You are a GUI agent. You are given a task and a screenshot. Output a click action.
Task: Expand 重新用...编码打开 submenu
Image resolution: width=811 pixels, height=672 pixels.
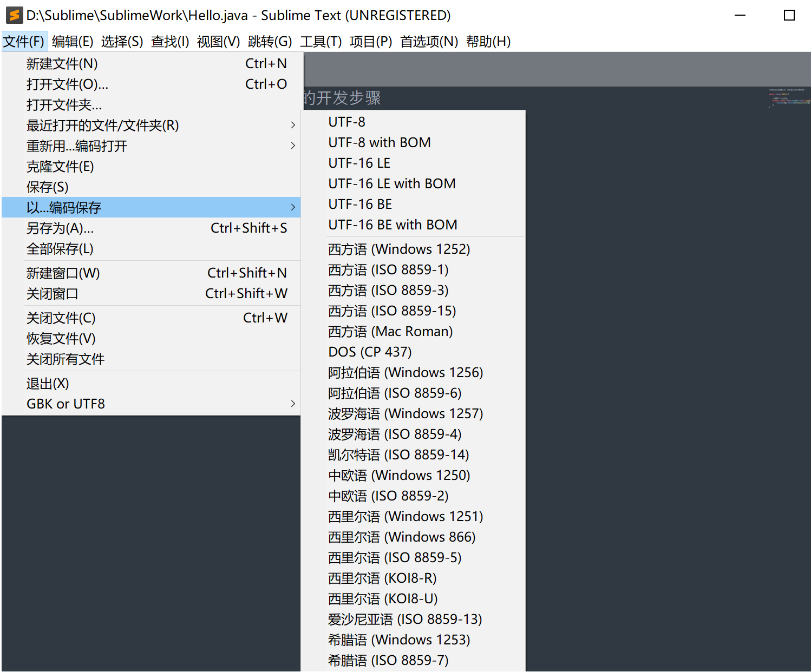click(x=151, y=146)
